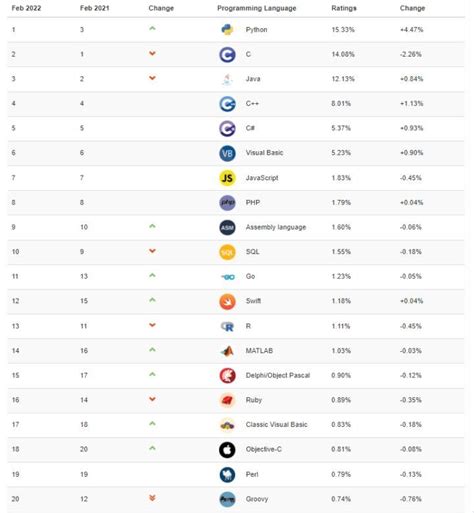Viewport: 474px width, 513px height.
Task: Click the Feb 2022 column header
Action: click(x=26, y=8)
